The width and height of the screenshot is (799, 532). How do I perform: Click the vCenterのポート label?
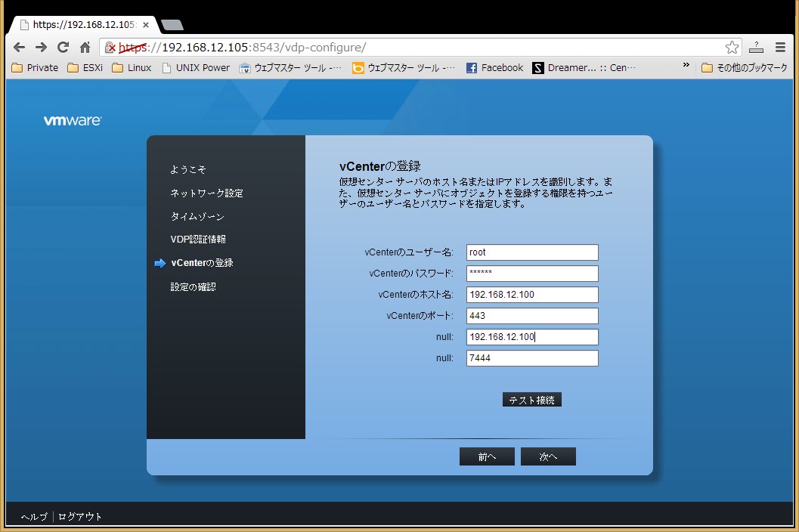[420, 316]
